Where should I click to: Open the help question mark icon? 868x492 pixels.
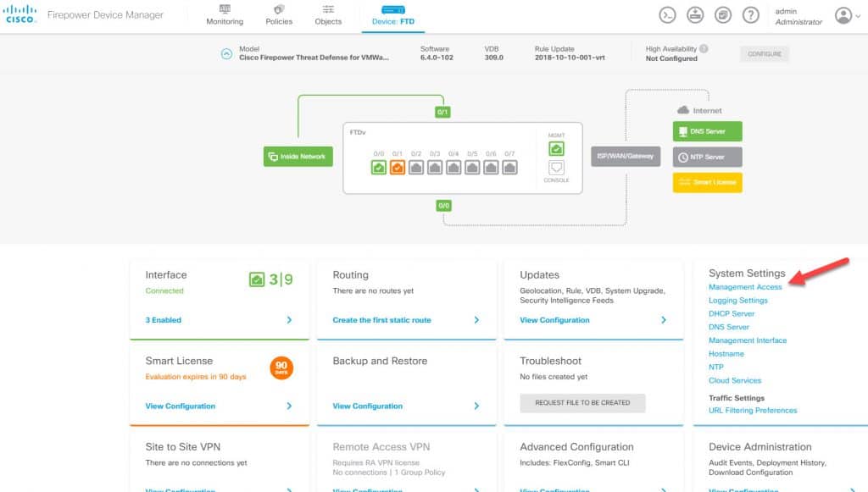tap(751, 15)
